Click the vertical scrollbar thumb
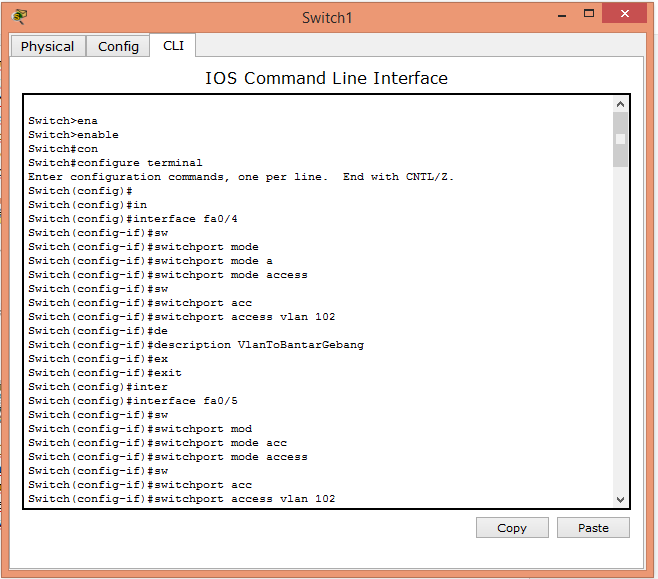This screenshot has height=579, width=658. click(x=620, y=139)
